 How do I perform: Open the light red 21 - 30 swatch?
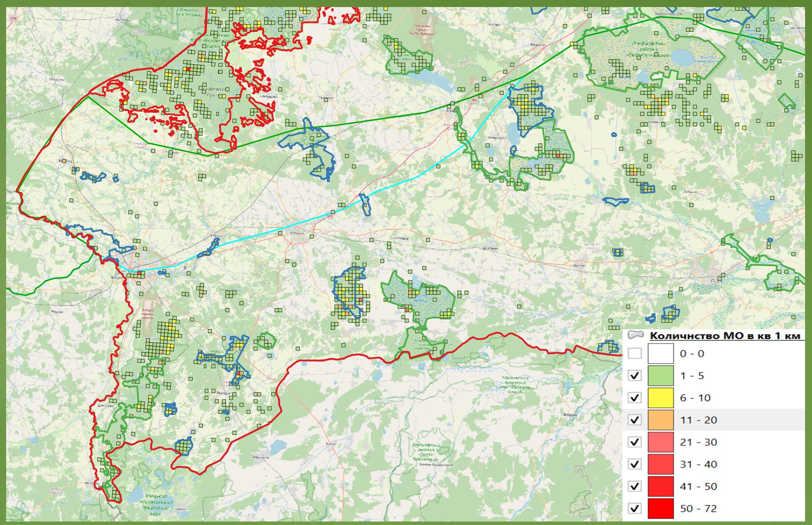click(x=660, y=442)
